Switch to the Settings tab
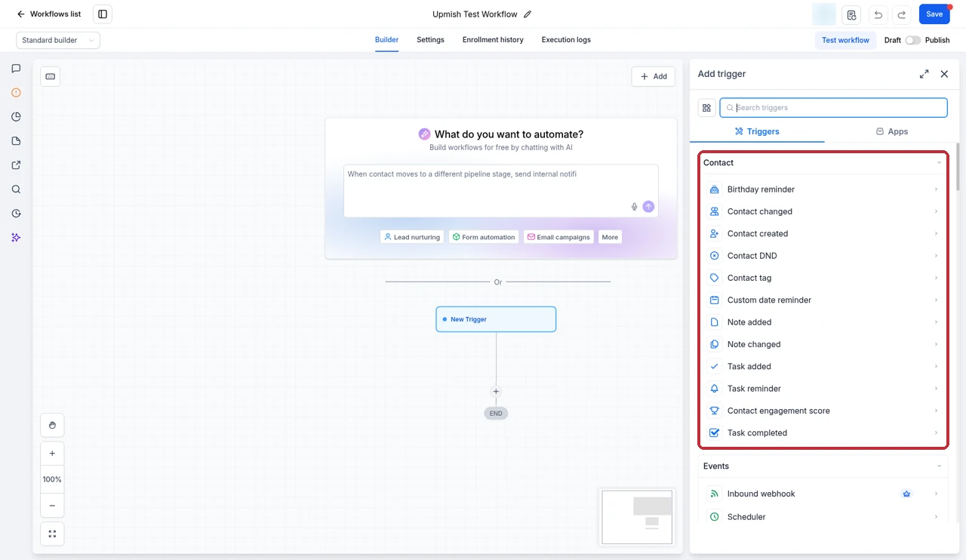This screenshot has width=966, height=560. coord(430,40)
